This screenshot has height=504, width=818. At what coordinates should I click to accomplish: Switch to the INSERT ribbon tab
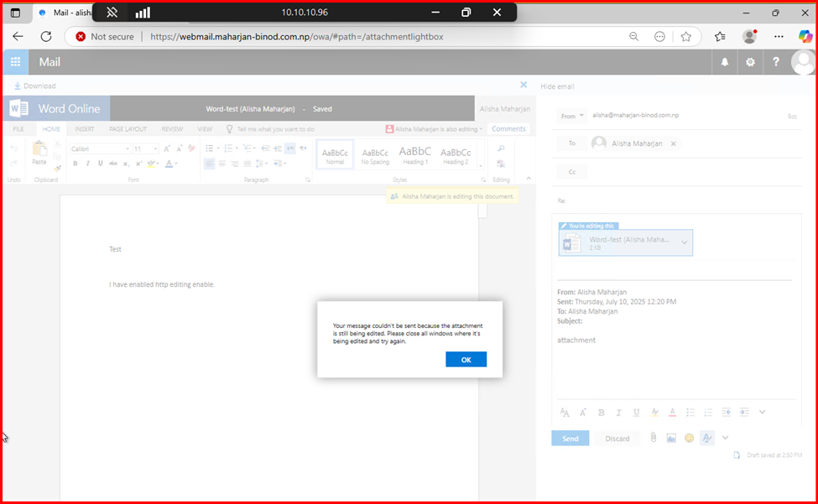coord(85,129)
